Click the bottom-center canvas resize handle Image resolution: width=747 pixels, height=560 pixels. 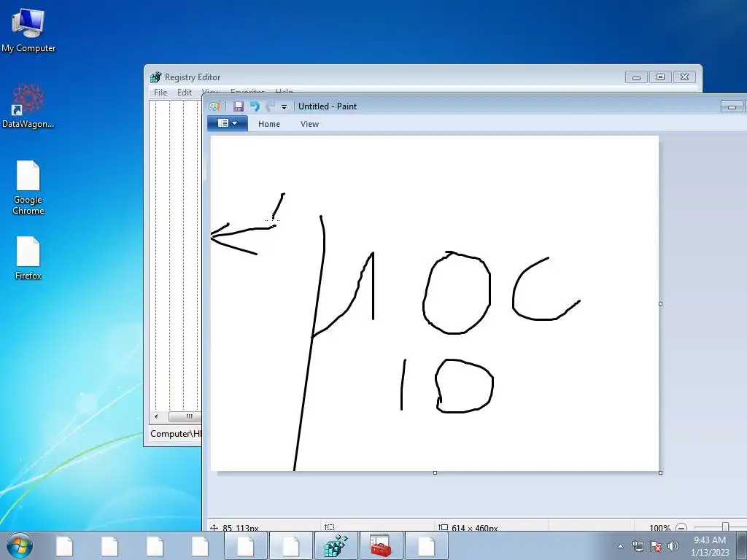click(435, 472)
